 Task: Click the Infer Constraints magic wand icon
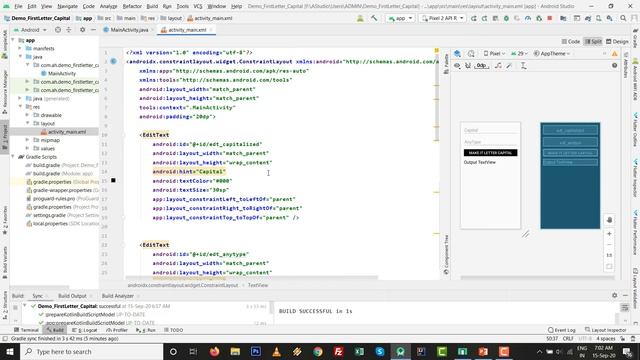(x=509, y=66)
